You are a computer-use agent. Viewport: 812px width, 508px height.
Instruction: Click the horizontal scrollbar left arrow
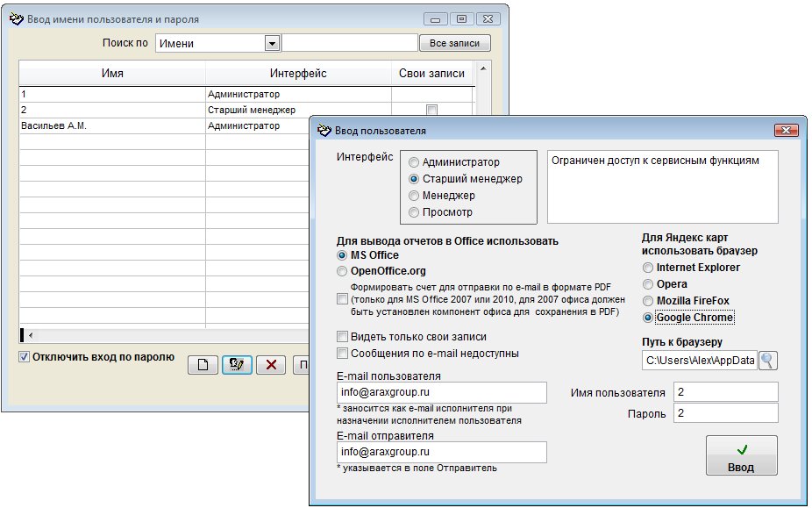(x=31, y=335)
